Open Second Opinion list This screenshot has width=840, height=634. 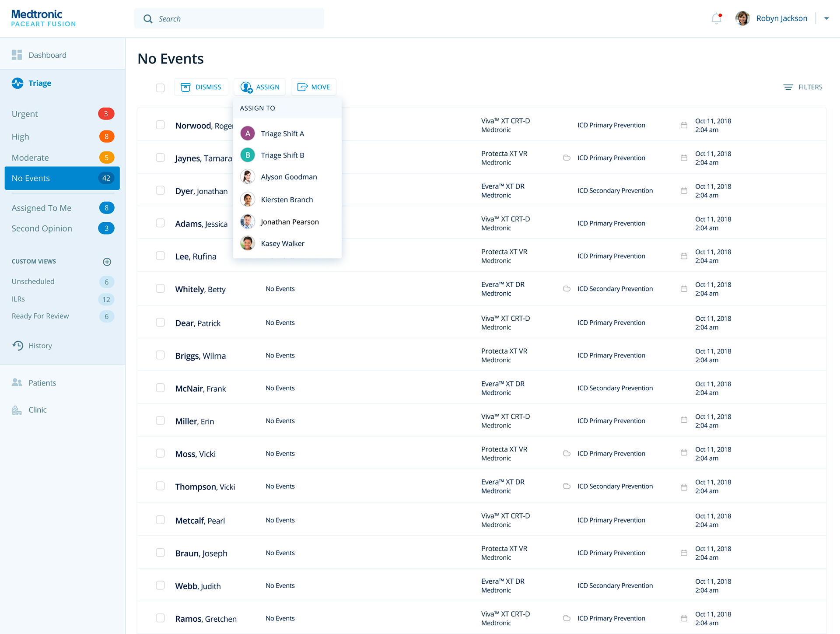(x=62, y=228)
